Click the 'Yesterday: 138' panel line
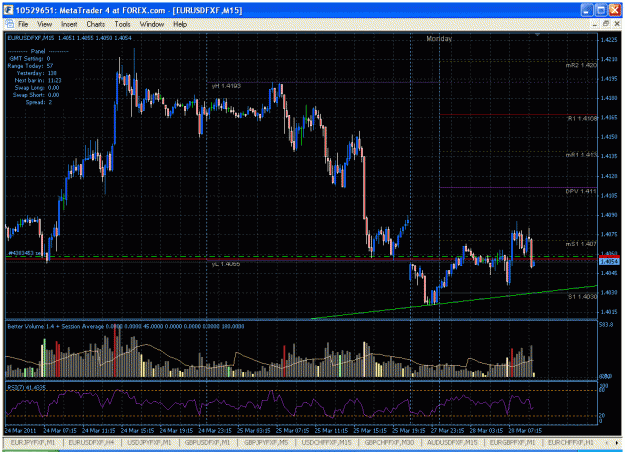 click(36, 73)
